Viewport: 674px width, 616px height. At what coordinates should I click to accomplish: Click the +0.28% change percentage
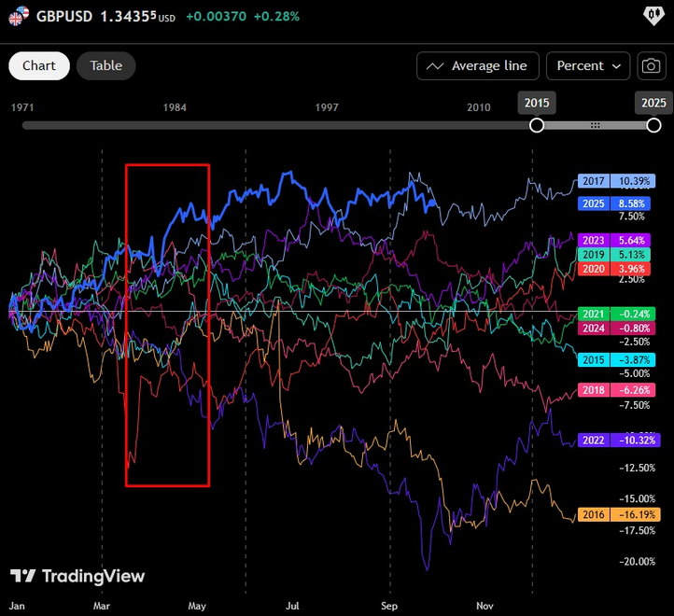(x=276, y=17)
